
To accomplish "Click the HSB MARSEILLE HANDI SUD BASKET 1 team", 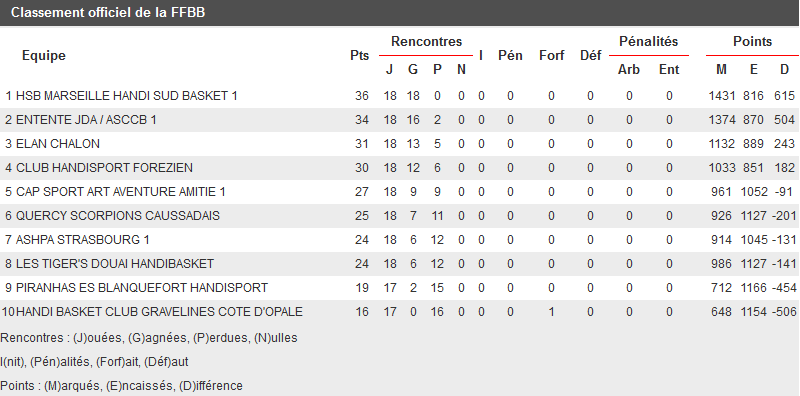I will coord(127,96).
